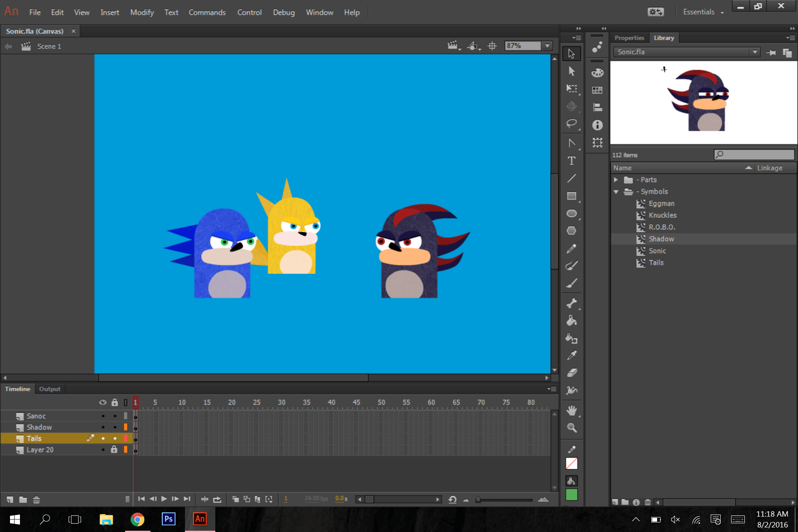Pin the current library
The height and width of the screenshot is (532, 798).
point(771,52)
